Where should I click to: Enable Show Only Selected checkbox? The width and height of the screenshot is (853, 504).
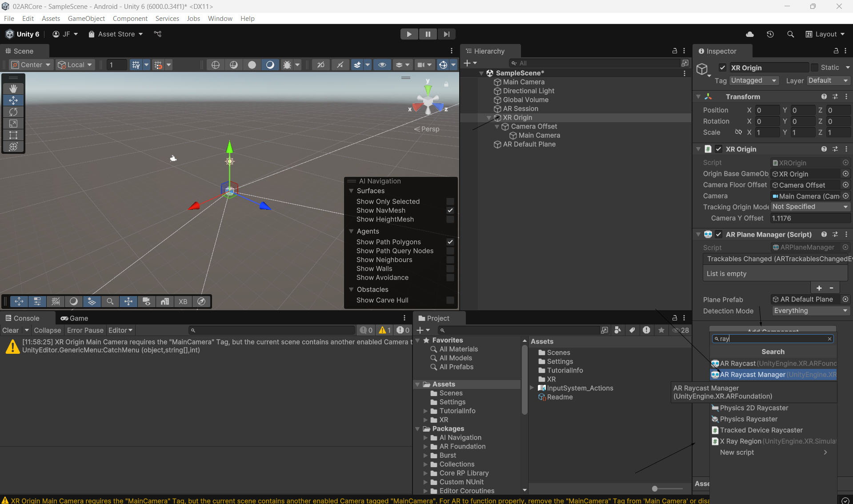[x=450, y=201]
